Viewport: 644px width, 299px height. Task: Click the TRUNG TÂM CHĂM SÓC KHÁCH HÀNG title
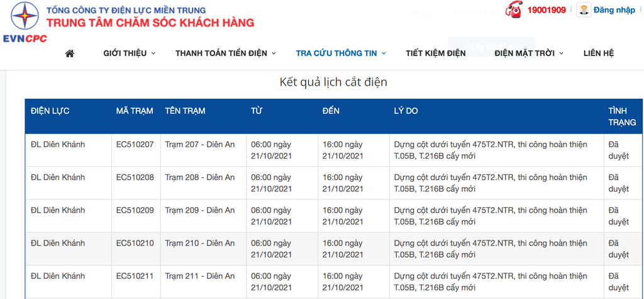tap(150, 22)
